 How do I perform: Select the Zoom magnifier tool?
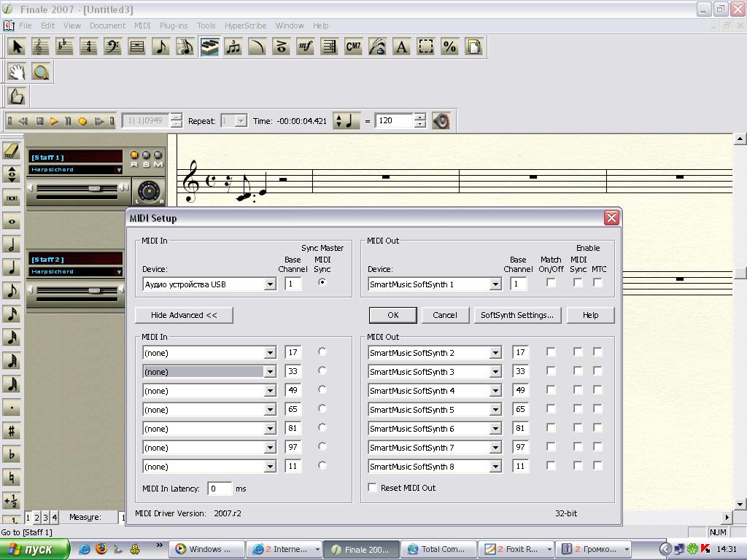point(41,71)
